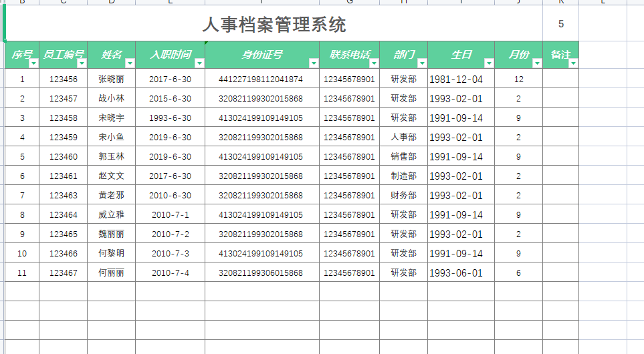Open the 备注 column filter dropdown
Screen dimensions: 644x354
(573, 63)
